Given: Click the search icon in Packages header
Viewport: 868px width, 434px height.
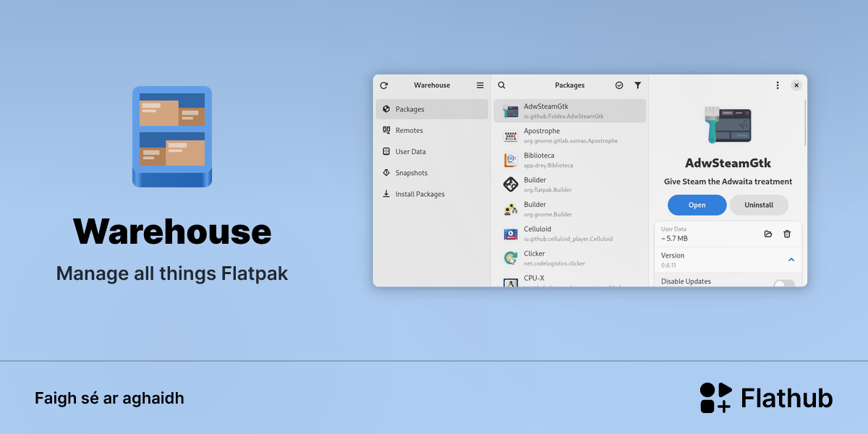Looking at the screenshot, I should click(x=502, y=85).
